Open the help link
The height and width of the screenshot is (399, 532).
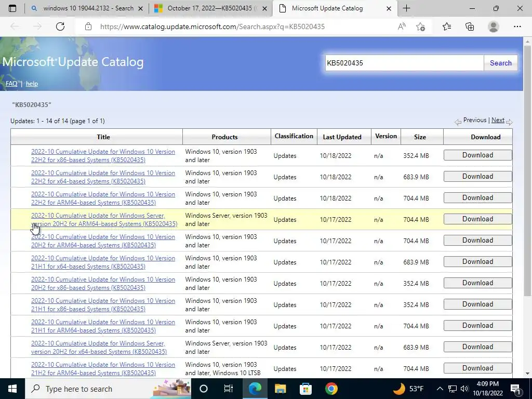pos(32,84)
